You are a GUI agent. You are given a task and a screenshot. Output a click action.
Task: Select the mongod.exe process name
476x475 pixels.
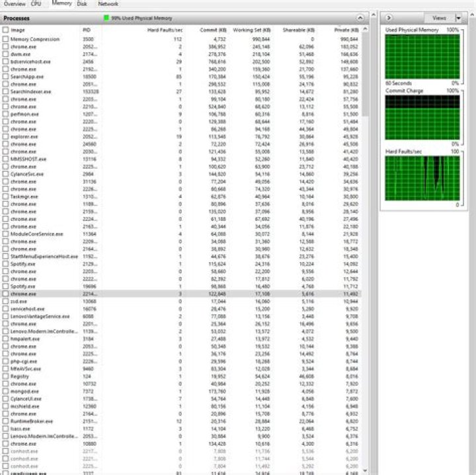coord(24,391)
